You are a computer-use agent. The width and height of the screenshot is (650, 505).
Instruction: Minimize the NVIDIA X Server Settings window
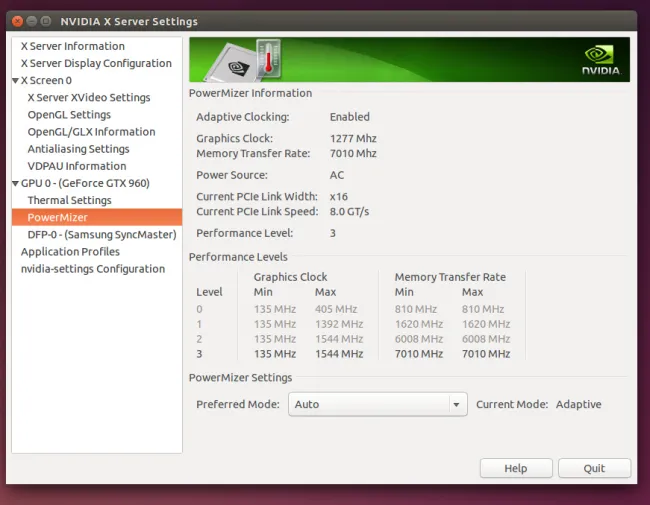(x=32, y=21)
